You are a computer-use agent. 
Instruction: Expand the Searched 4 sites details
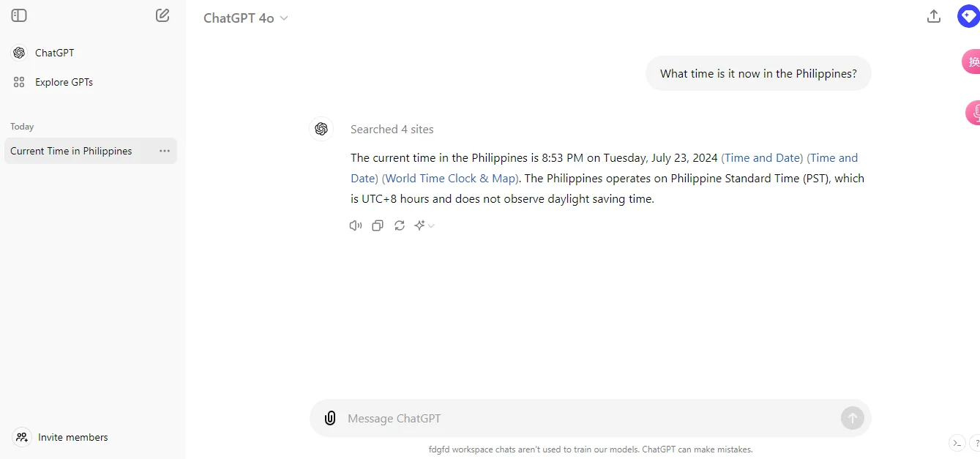[392, 129]
